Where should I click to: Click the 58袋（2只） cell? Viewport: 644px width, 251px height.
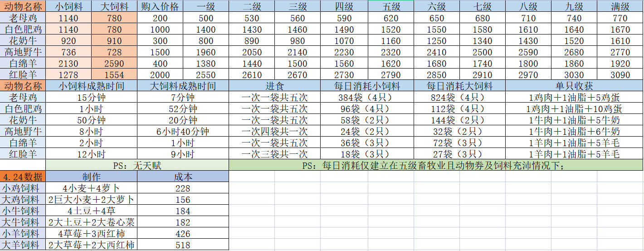point(367,120)
